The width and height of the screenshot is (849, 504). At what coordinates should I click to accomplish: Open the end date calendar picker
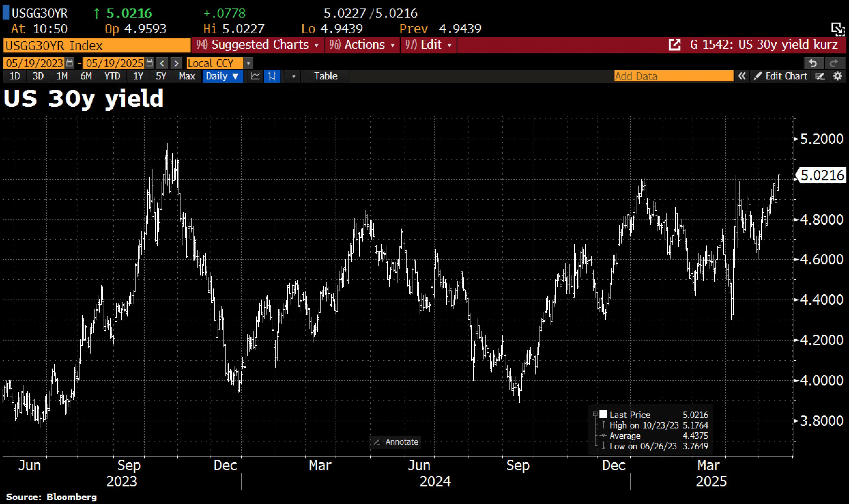(150, 63)
